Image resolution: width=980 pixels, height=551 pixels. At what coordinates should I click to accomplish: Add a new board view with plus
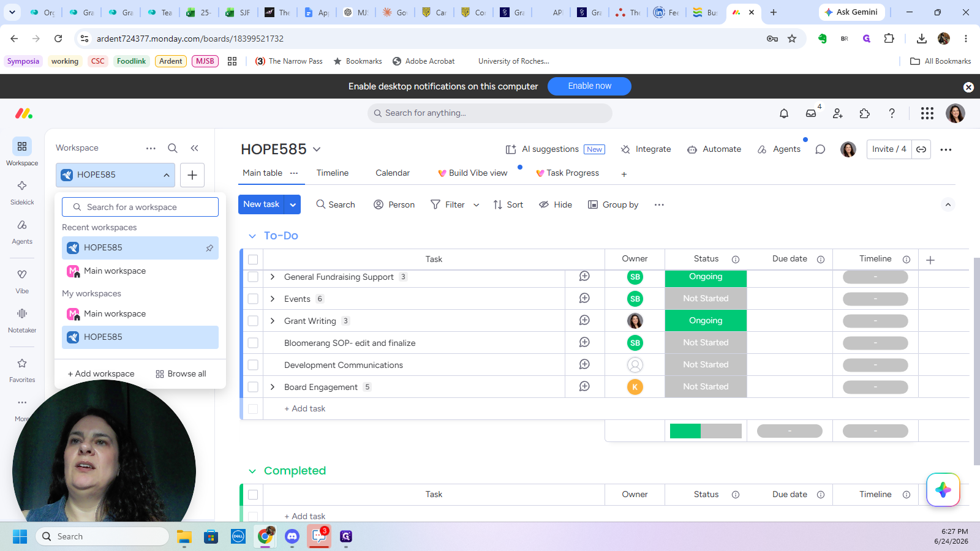click(x=624, y=174)
